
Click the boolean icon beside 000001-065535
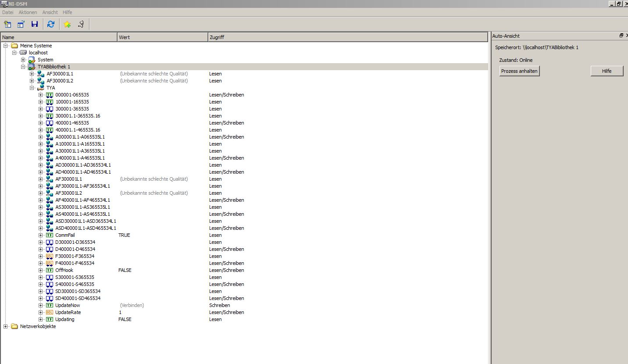click(x=50, y=95)
